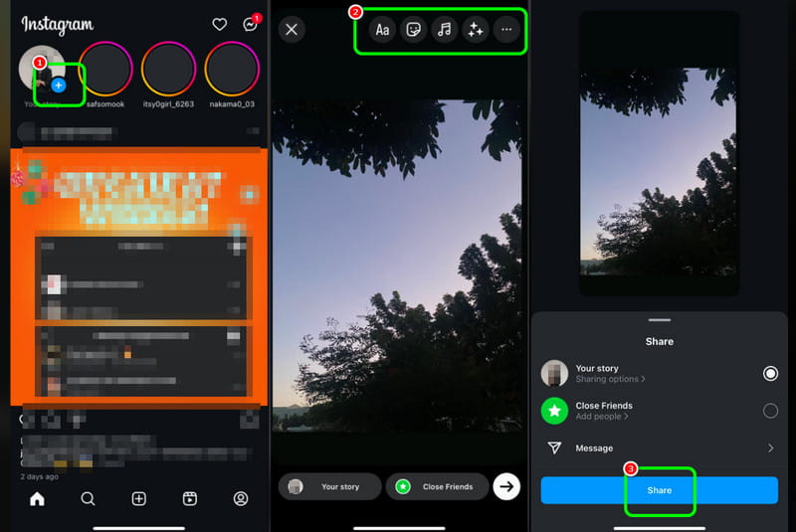This screenshot has height=532, width=796.
Task: Tap the add story plus icon
Action: click(58, 86)
